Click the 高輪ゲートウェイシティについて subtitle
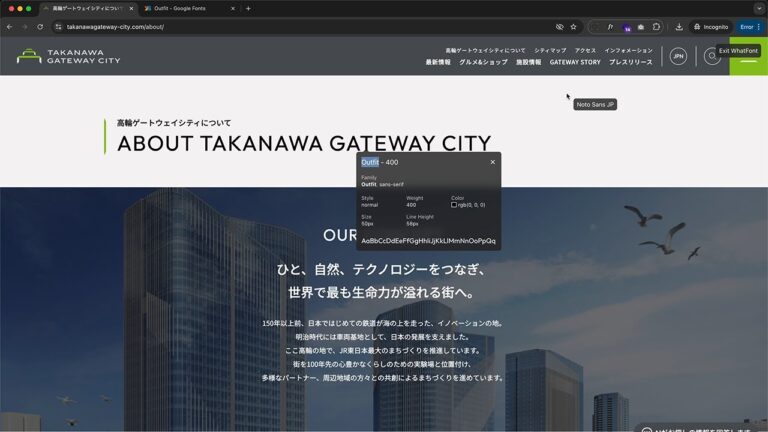Image resolution: width=768 pixels, height=432 pixels. click(174, 123)
